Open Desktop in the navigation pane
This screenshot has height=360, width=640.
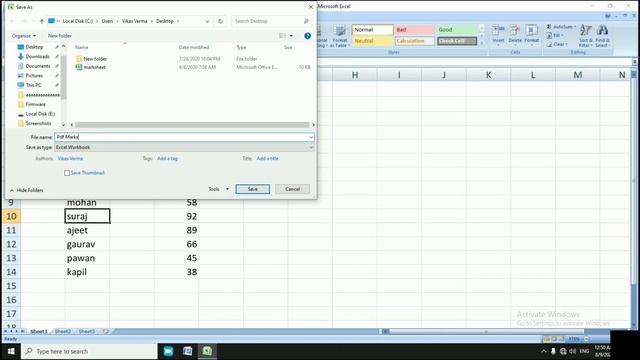click(x=34, y=47)
